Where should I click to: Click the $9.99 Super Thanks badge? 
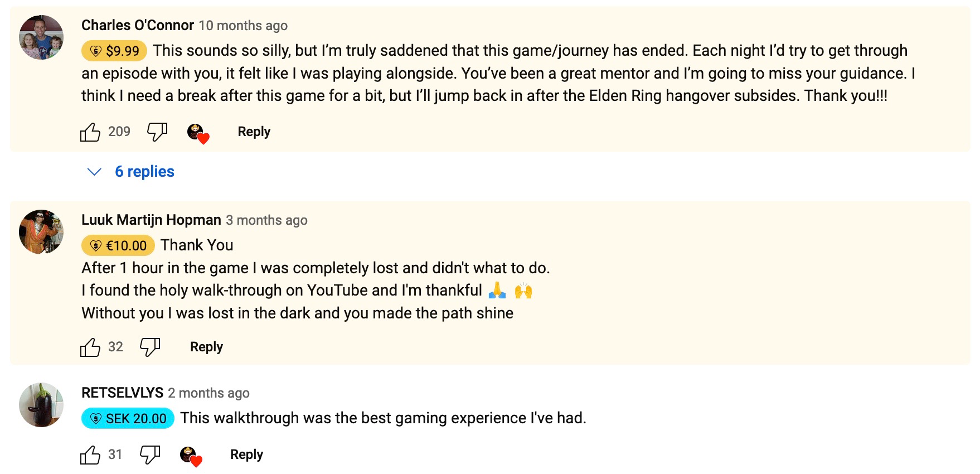[114, 51]
